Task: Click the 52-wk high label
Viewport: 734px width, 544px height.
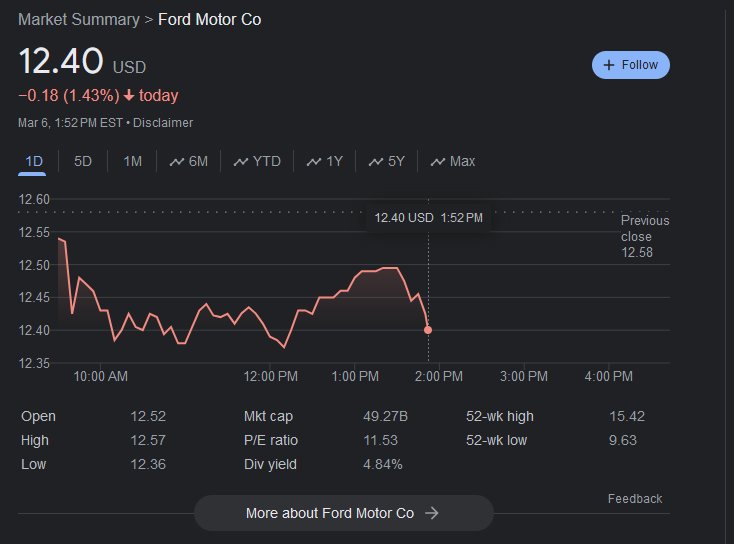Action: pos(499,416)
